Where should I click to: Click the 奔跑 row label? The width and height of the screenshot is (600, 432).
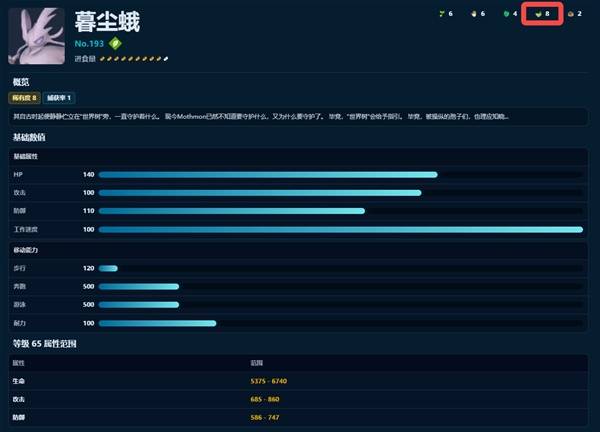pos(20,287)
